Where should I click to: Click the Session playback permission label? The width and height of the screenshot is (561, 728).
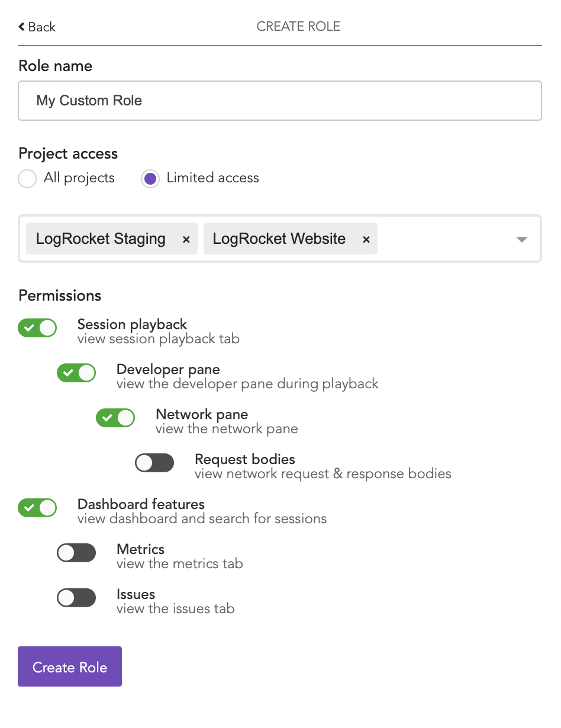click(132, 324)
